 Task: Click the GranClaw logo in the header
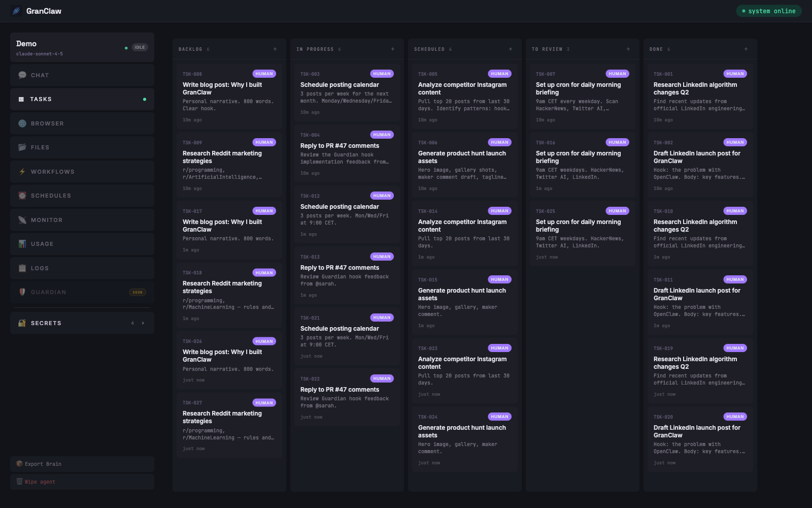tap(36, 11)
